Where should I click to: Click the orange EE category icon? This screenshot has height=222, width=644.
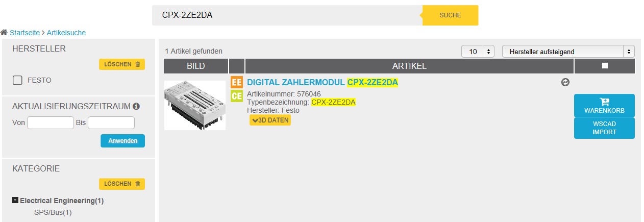(237, 82)
